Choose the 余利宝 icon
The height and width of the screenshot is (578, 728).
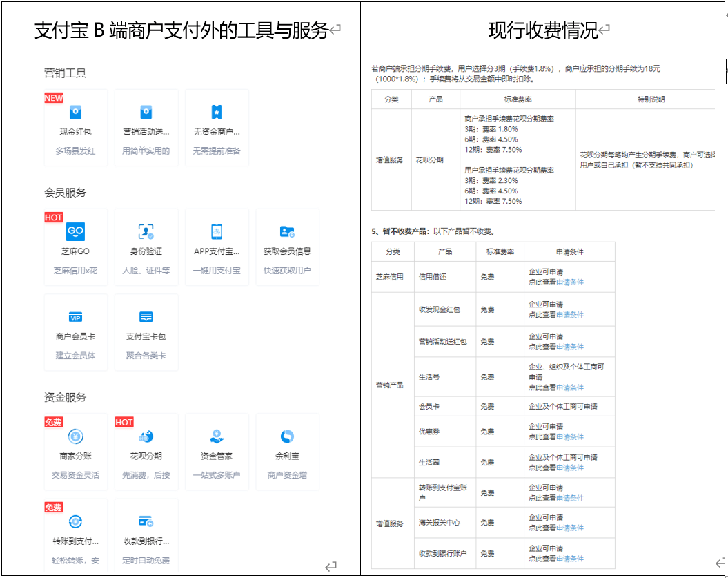pyautogui.click(x=287, y=436)
